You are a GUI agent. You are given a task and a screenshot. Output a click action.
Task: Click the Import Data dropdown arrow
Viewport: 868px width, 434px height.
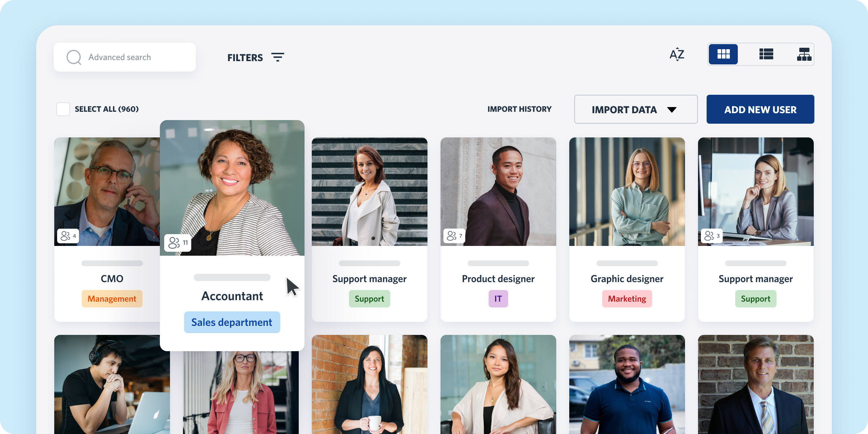pos(672,110)
